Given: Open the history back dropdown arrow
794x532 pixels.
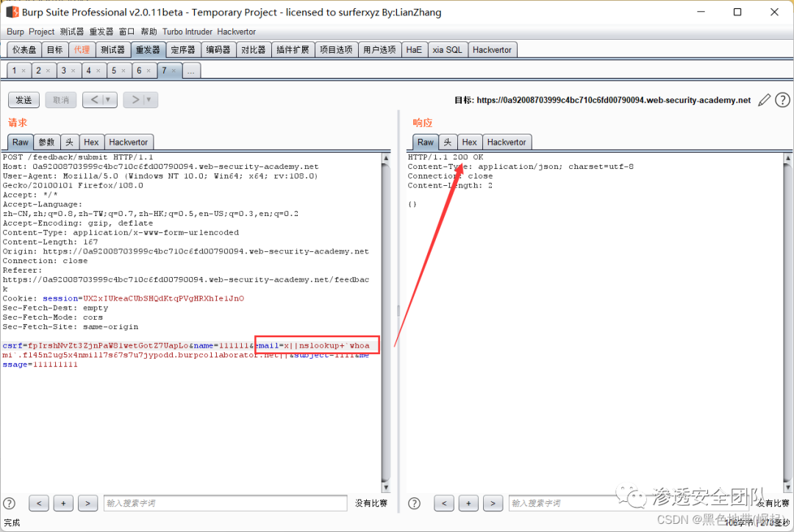Looking at the screenshot, I should pos(108,100).
